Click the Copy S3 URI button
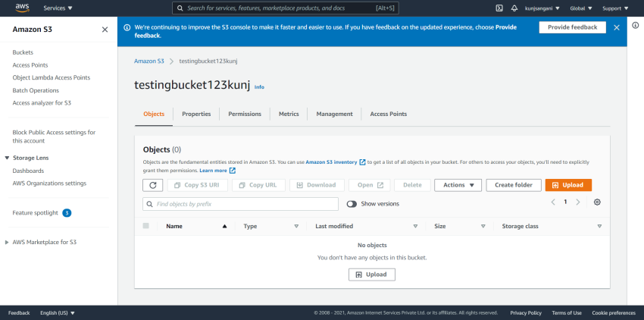This screenshot has width=644, height=320. click(198, 185)
